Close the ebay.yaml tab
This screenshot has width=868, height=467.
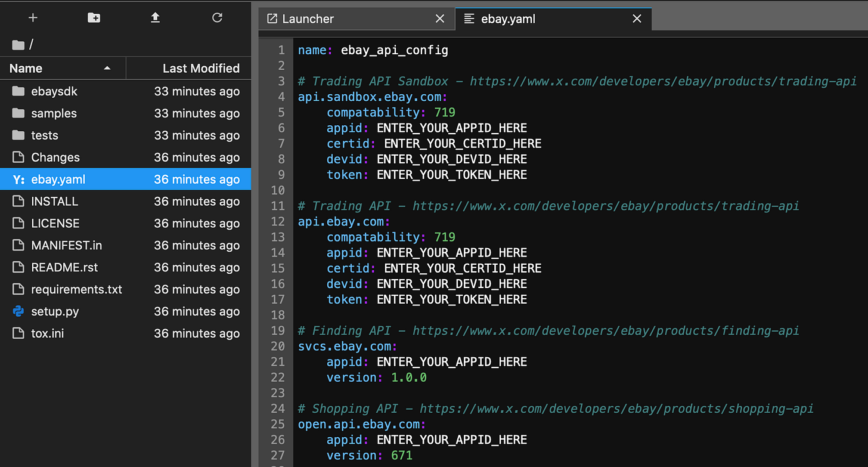[637, 18]
